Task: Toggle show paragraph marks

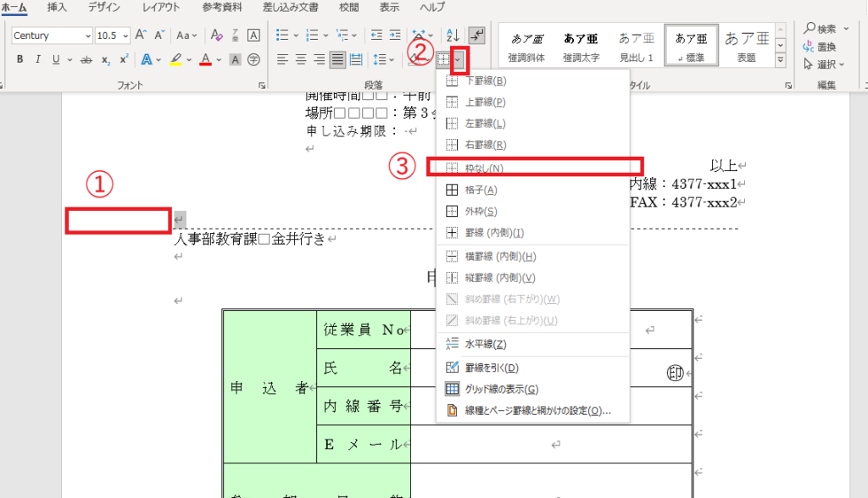Action: (476, 36)
